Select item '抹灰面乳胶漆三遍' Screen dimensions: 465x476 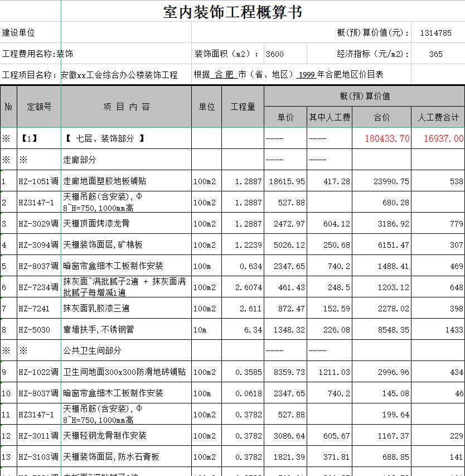[x=96, y=308]
